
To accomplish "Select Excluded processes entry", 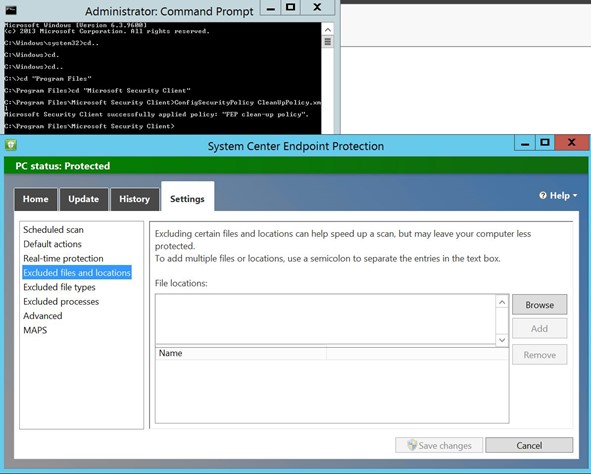I will [x=61, y=301].
